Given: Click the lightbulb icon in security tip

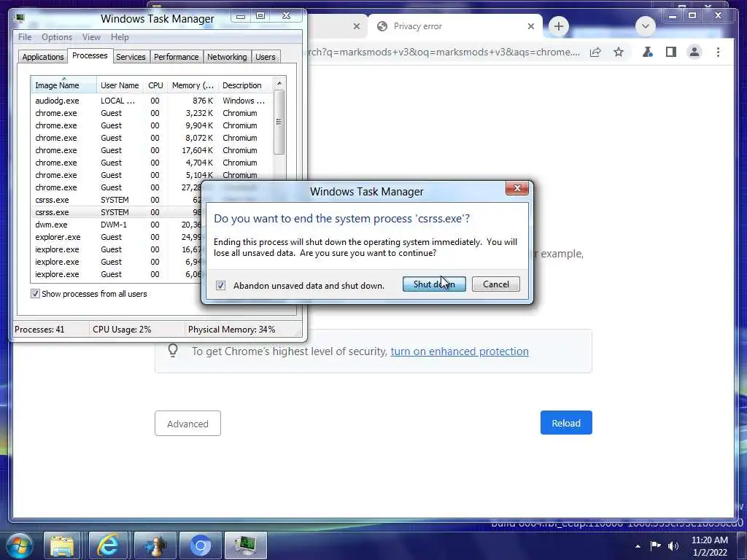Looking at the screenshot, I should [x=173, y=351].
